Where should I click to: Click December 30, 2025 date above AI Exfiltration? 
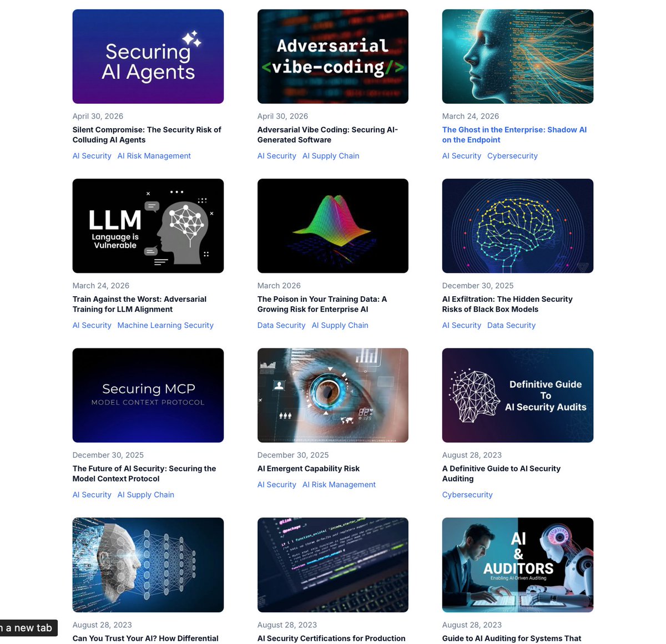[x=478, y=286]
